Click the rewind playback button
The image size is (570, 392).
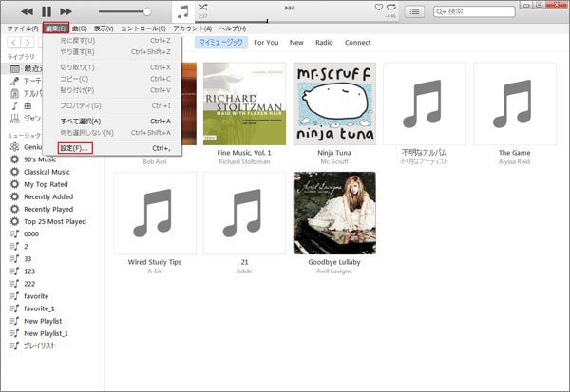point(28,11)
